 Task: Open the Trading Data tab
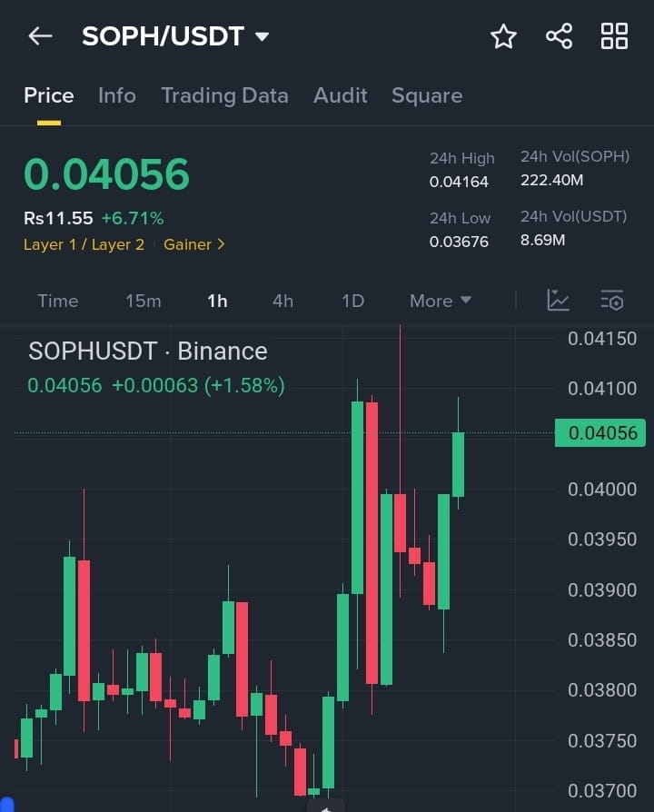224,95
